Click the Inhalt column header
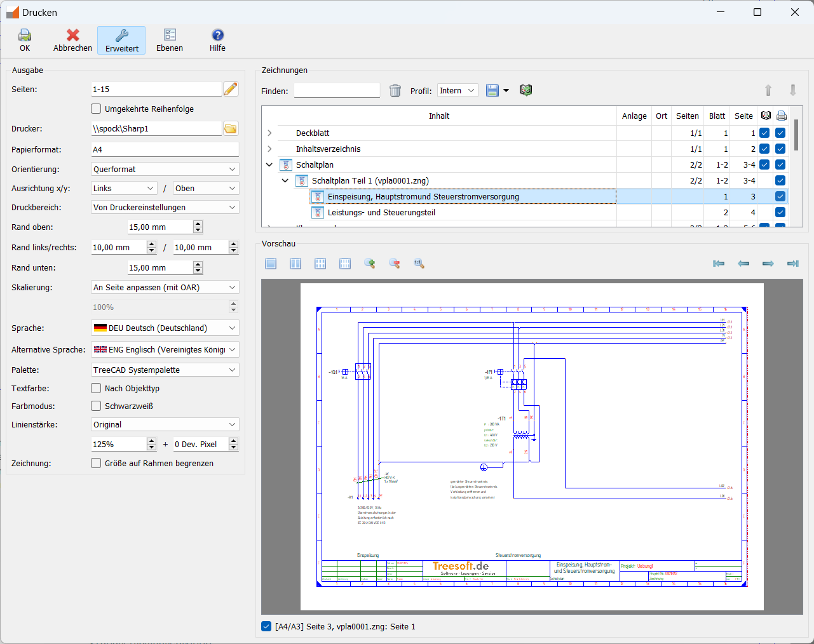814x644 pixels. 438,116
